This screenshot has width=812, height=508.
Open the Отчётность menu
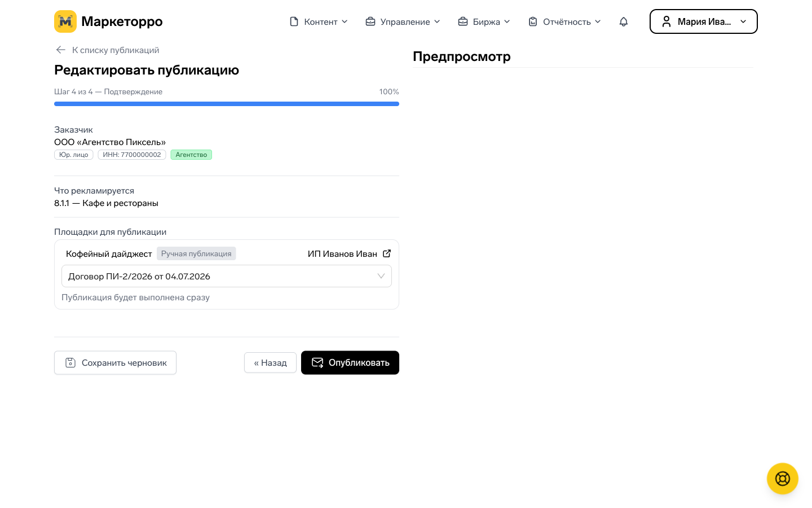[x=564, y=21]
